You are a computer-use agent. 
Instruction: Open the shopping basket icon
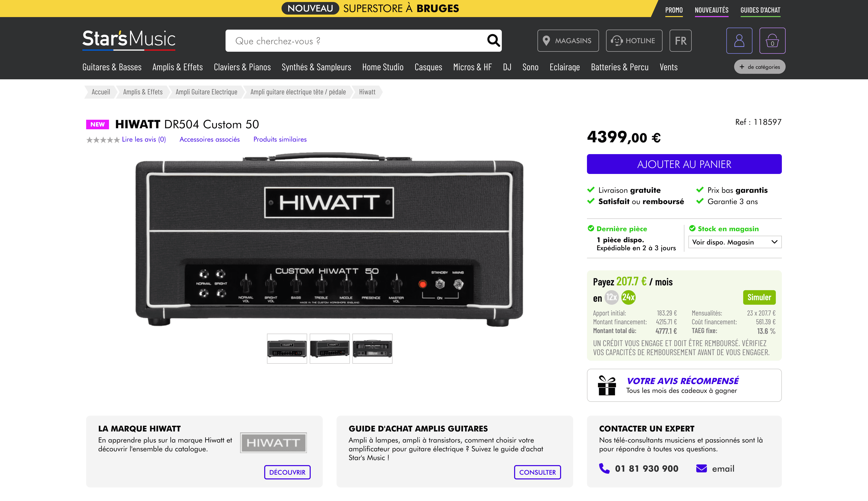(772, 41)
